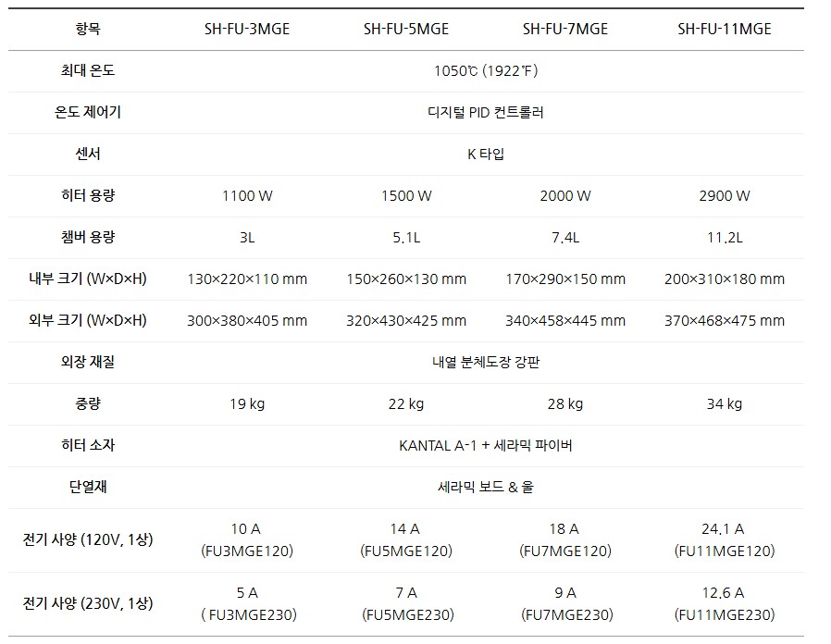This screenshot has width=831, height=644.
Task: Click the 130×220×110 mm inner size cell
Action: 246,279
